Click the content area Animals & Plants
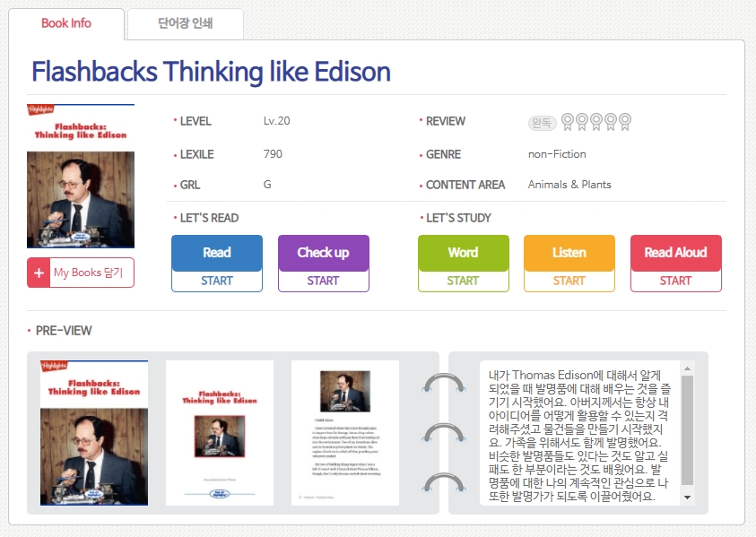Image resolution: width=756 pixels, height=537 pixels. point(569,185)
